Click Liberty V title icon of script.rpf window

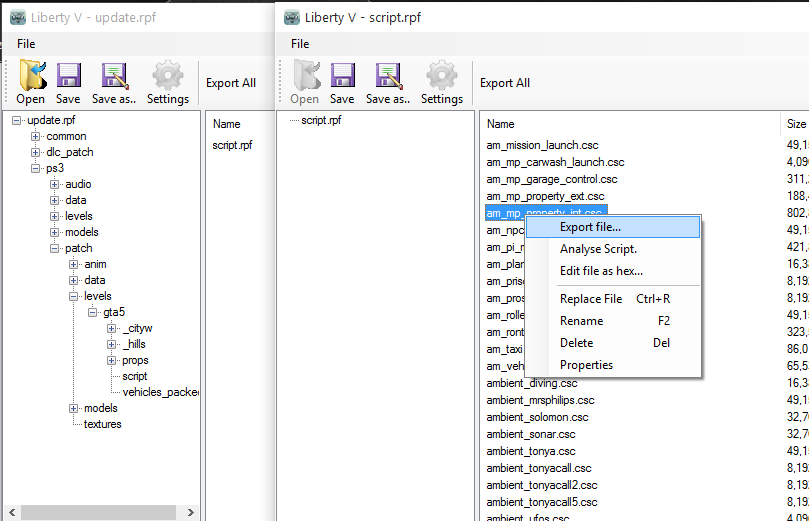291,17
